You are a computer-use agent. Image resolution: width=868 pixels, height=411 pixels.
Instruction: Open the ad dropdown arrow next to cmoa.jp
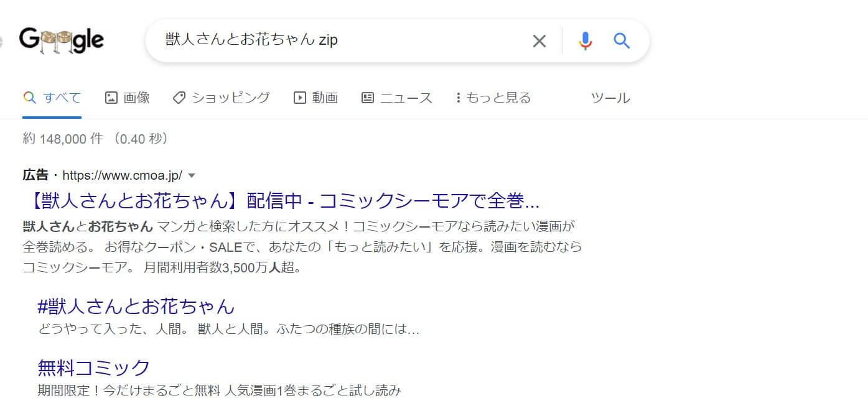[192, 175]
